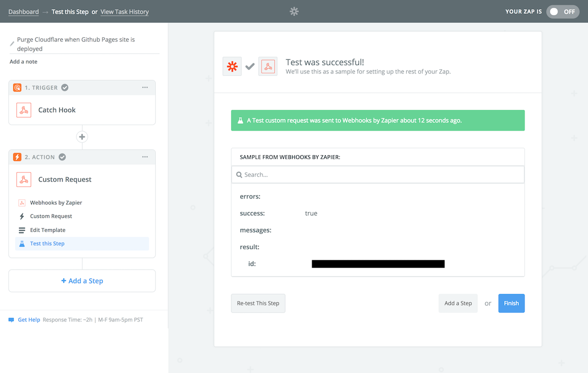Click the Zapier icon in test header
588x373 pixels.
pyautogui.click(x=232, y=67)
